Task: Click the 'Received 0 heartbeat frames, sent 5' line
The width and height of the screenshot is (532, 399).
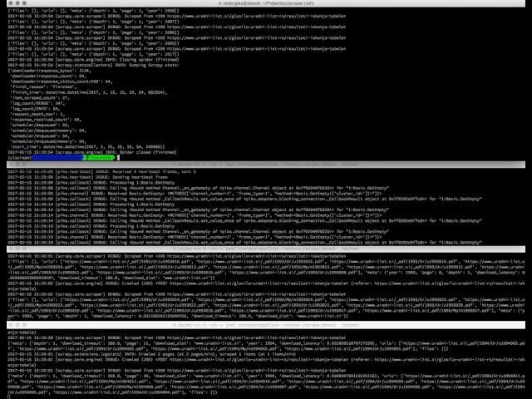Action: click(101, 172)
